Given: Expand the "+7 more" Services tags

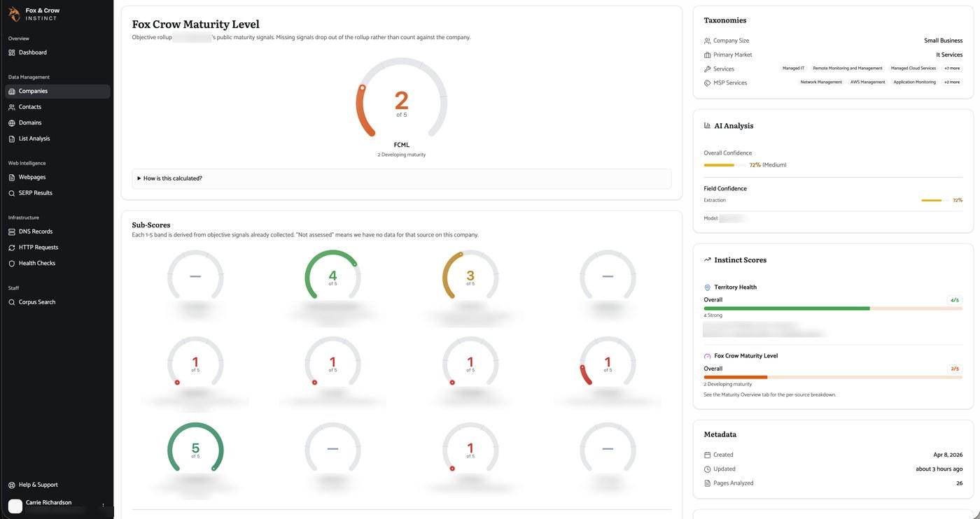Looking at the screenshot, I should [x=952, y=69].
